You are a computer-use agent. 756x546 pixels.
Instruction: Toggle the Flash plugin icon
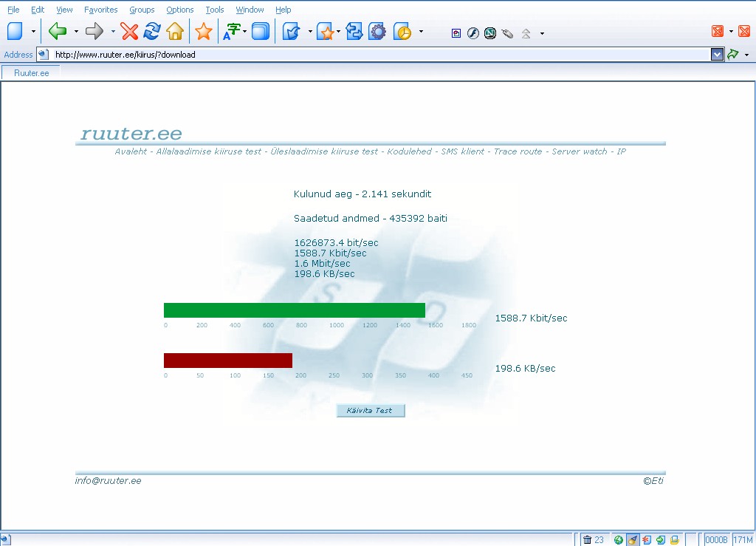pyautogui.click(x=473, y=33)
